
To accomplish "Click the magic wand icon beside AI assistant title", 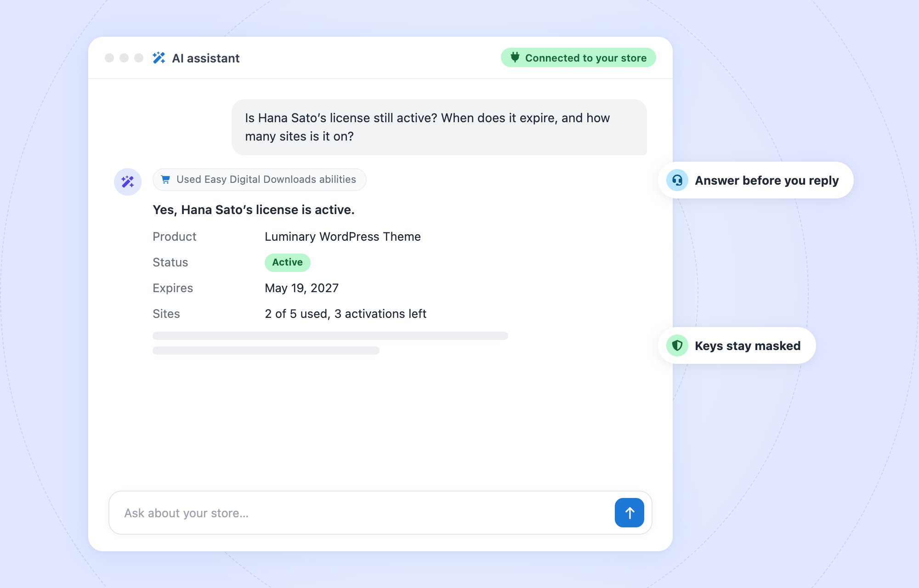I will click(159, 58).
